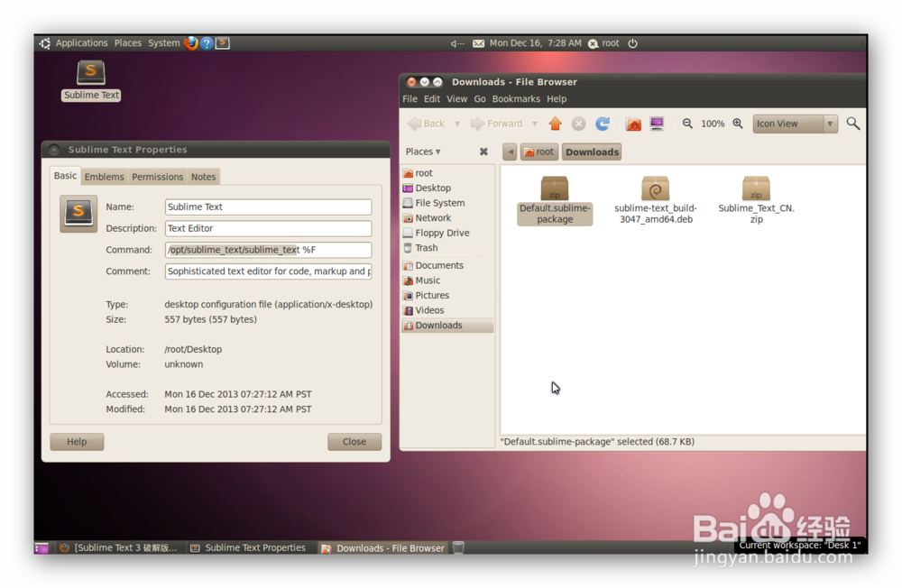Click the Command input field
This screenshot has height=588, width=902.
[x=268, y=250]
